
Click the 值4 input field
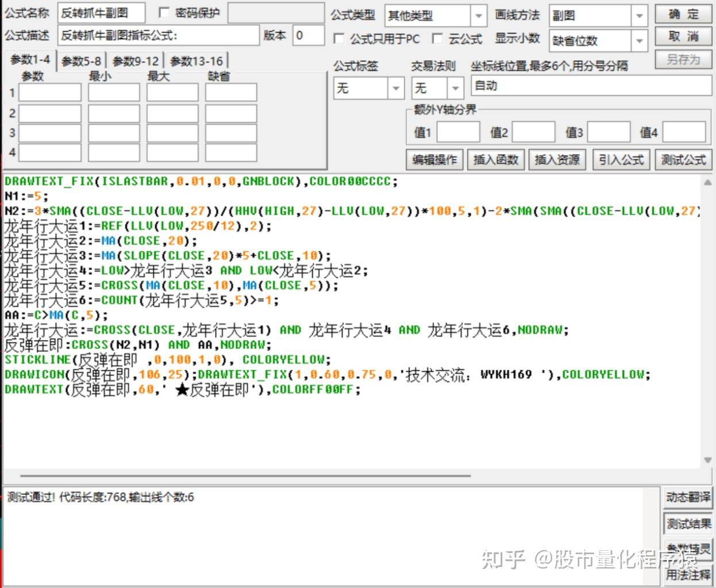(x=684, y=132)
